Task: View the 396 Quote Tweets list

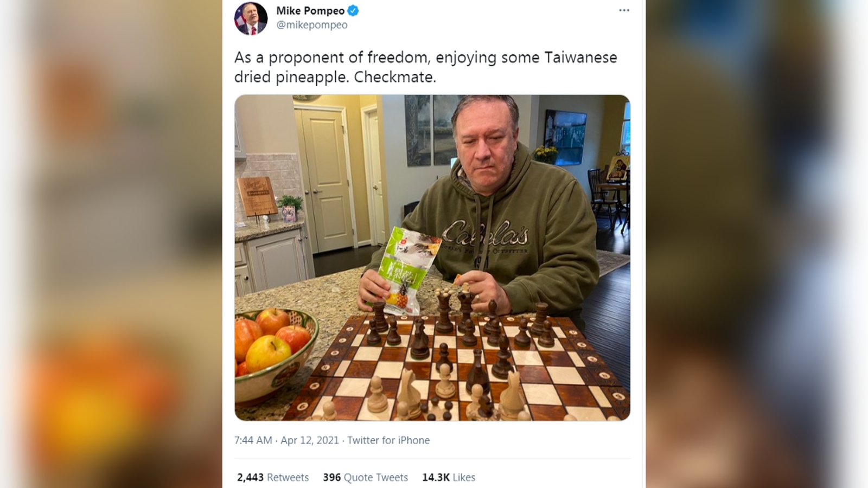Action: 365,477
